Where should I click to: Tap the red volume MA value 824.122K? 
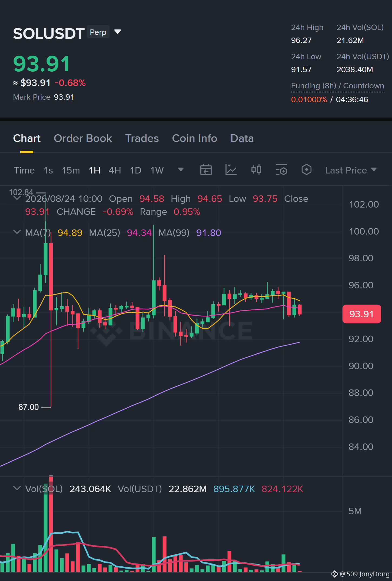pos(283,489)
